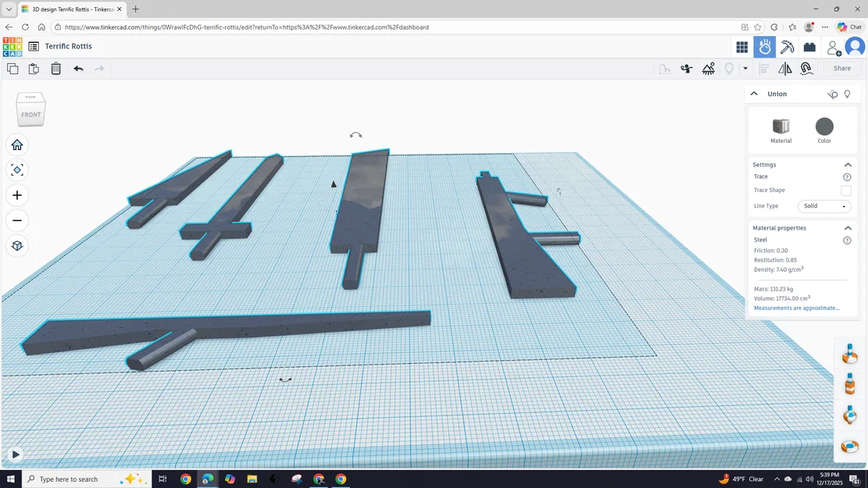Image resolution: width=868 pixels, height=488 pixels.
Task: Toggle perspective/orthographic view cube button
Action: pos(17,246)
